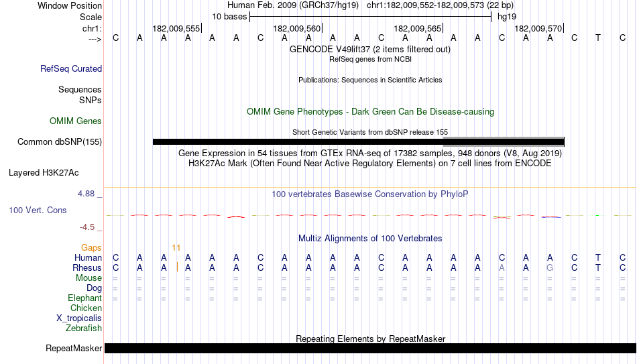Select the Layered H3K27Ac track label
The width and height of the screenshot is (637, 364).
pos(44,173)
